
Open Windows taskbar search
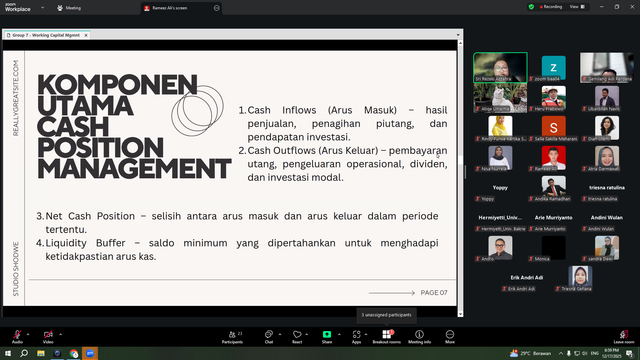(24, 353)
